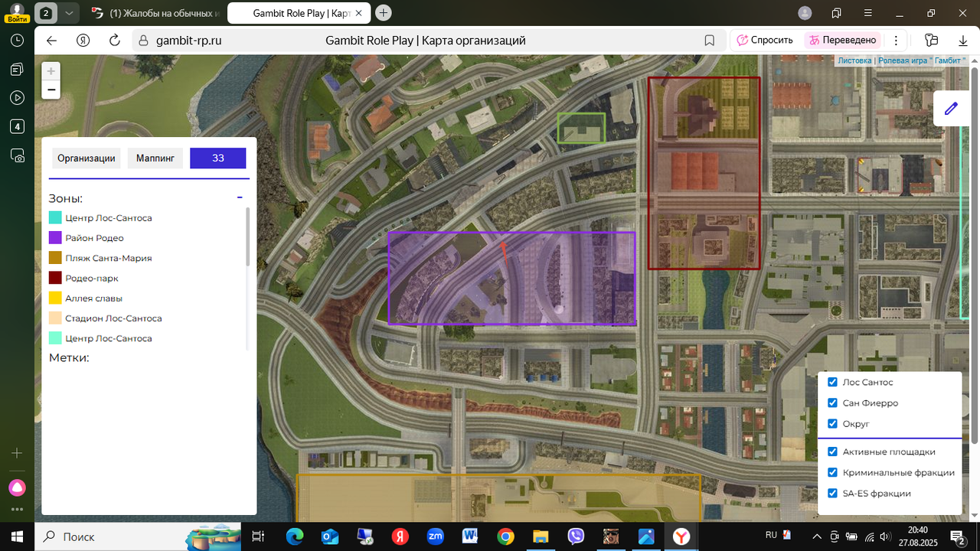Click the dark red Родео-парк map zone
This screenshot has width=980, height=551.
click(x=704, y=173)
